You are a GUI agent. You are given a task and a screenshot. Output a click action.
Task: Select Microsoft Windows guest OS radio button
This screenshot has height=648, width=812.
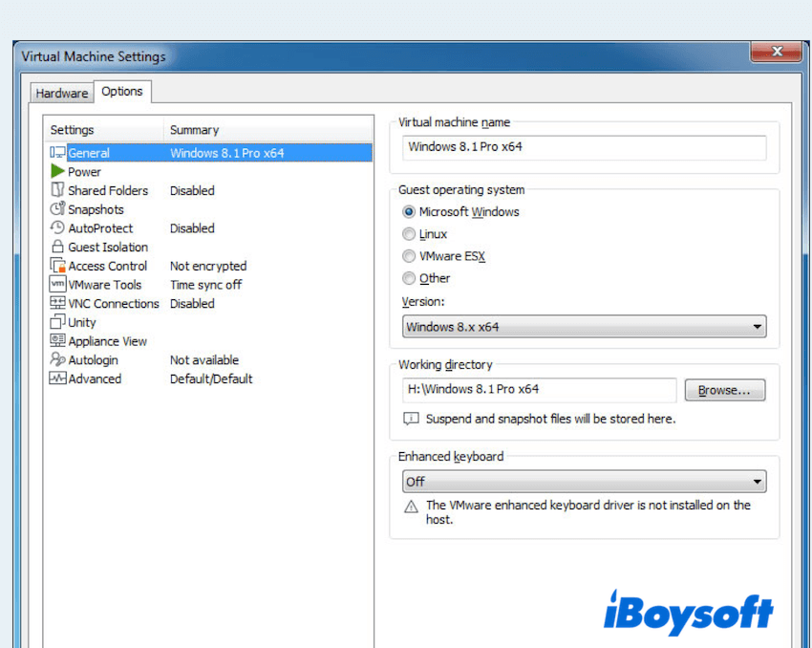pos(409,212)
